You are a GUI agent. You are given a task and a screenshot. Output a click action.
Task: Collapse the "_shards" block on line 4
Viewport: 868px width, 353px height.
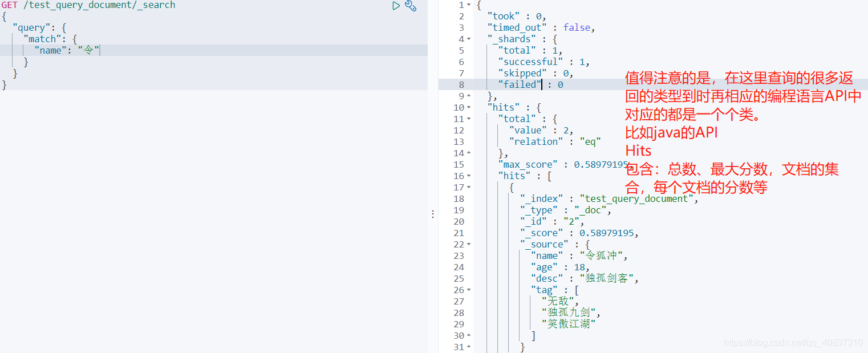click(469, 39)
